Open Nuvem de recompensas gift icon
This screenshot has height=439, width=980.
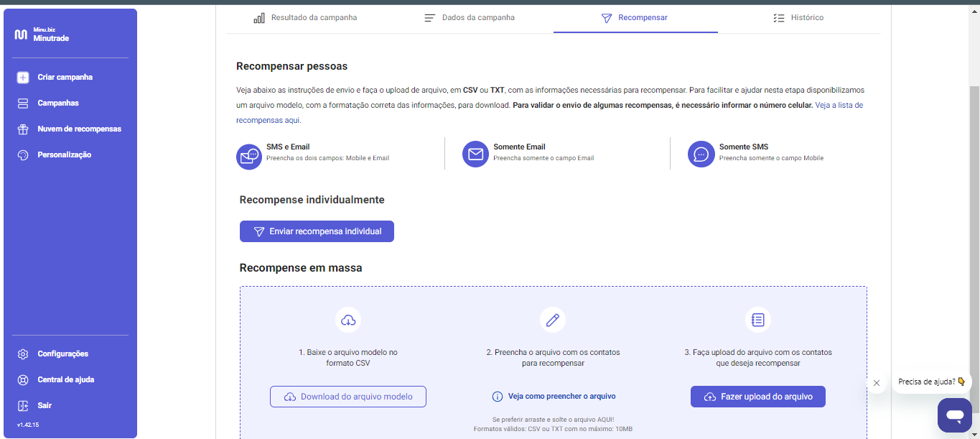23,129
